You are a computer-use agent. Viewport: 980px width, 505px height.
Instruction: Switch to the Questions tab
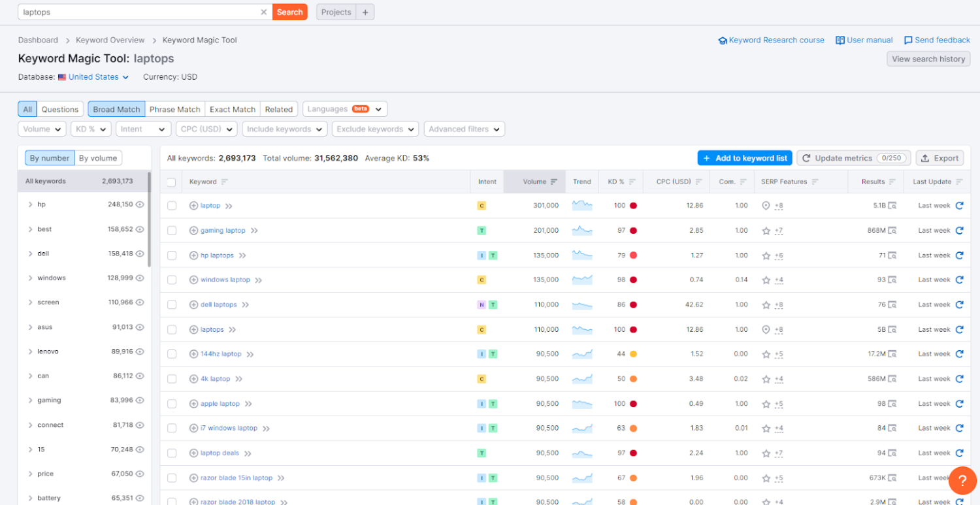pyautogui.click(x=60, y=109)
